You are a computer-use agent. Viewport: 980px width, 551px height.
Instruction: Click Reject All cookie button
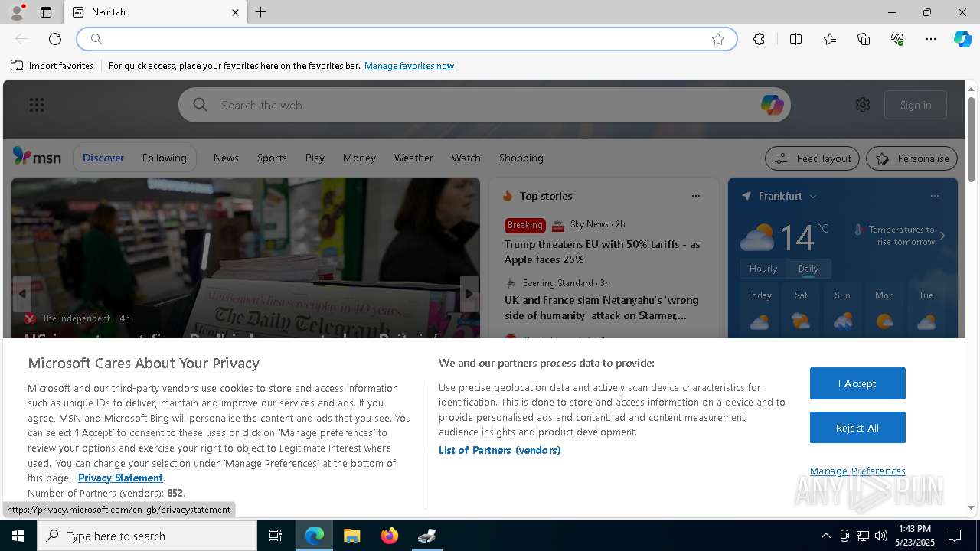857,428
